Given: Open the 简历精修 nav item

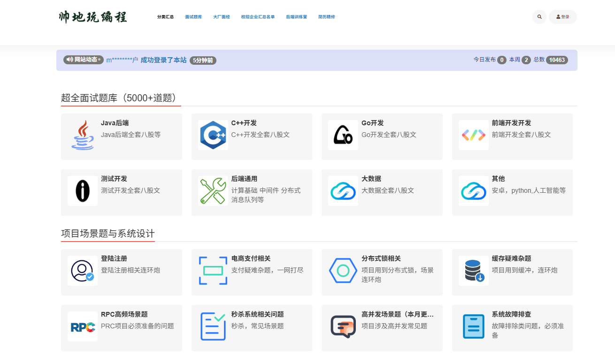Looking at the screenshot, I should 326,17.
